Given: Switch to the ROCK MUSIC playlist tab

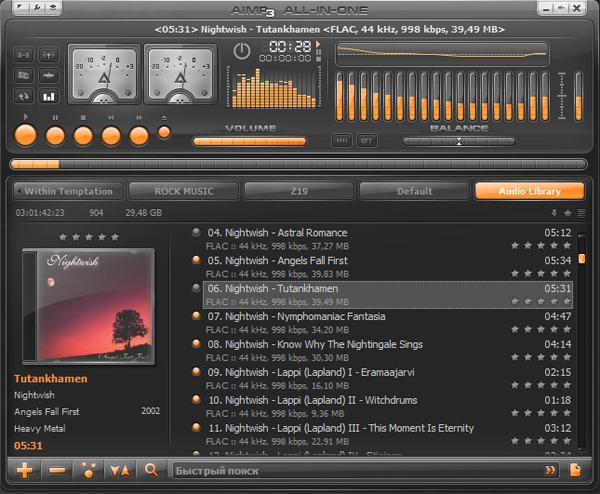Looking at the screenshot, I should [x=184, y=191].
